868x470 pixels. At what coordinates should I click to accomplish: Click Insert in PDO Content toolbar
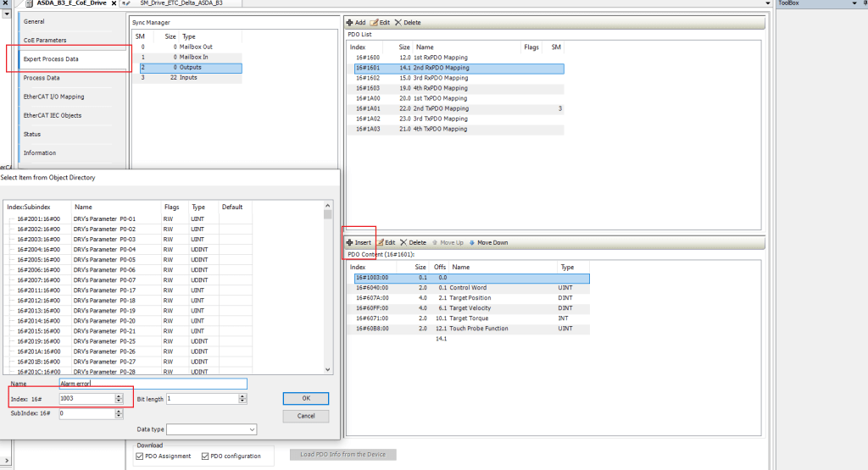point(359,242)
